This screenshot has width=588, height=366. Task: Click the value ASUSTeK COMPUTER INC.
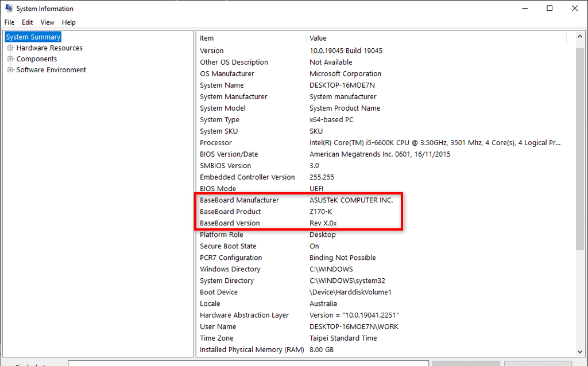pos(351,200)
